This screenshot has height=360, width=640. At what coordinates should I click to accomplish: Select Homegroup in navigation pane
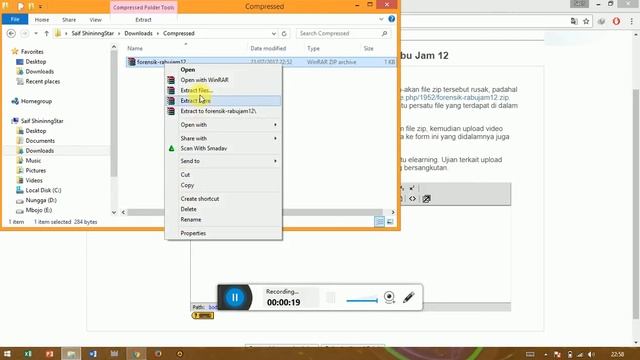(x=36, y=101)
